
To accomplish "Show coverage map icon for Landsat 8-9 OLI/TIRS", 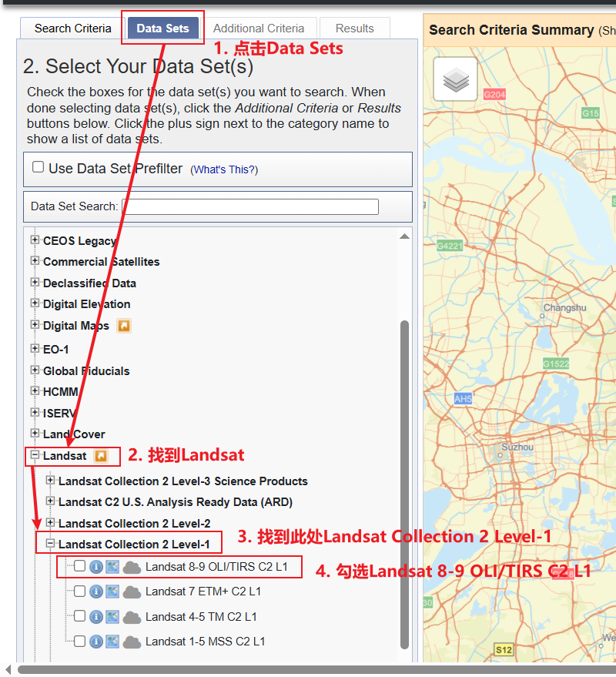I will click(x=112, y=567).
